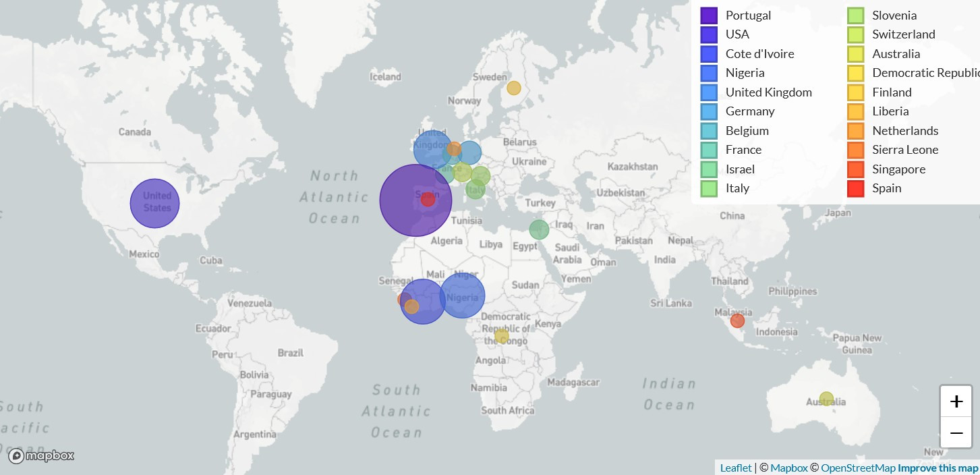This screenshot has width=980, height=475.
Task: Select the Finland circle marker
Action: point(514,88)
